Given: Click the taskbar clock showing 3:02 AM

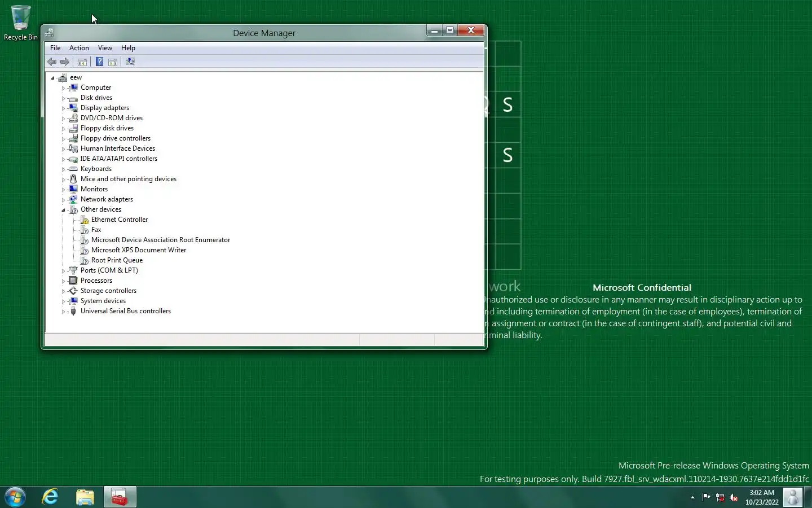Looking at the screenshot, I should (762, 497).
